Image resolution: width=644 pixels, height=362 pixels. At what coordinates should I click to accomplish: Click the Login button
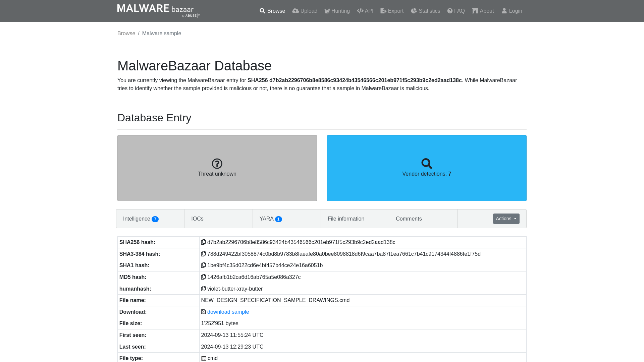512,11
